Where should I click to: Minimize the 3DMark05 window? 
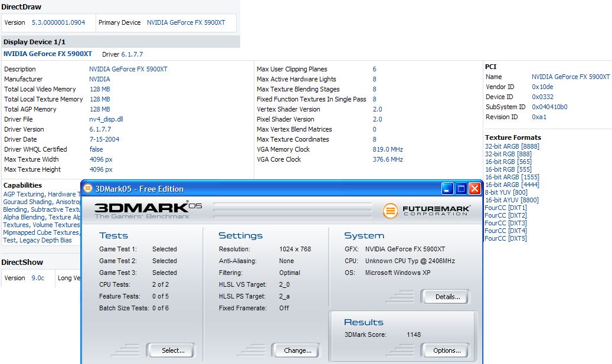(x=447, y=189)
